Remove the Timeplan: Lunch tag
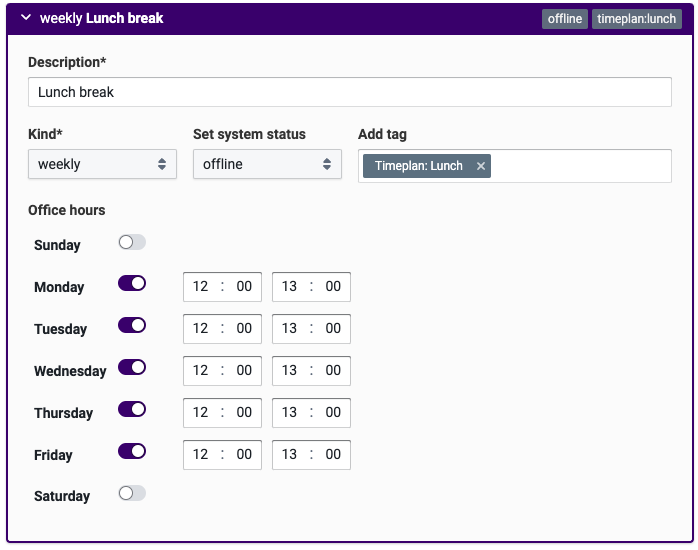 (481, 166)
